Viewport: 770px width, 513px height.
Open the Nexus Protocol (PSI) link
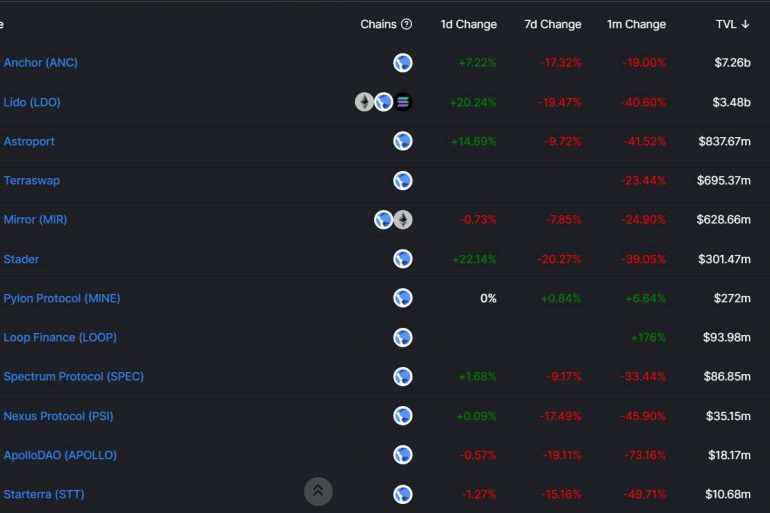pyautogui.click(x=58, y=416)
